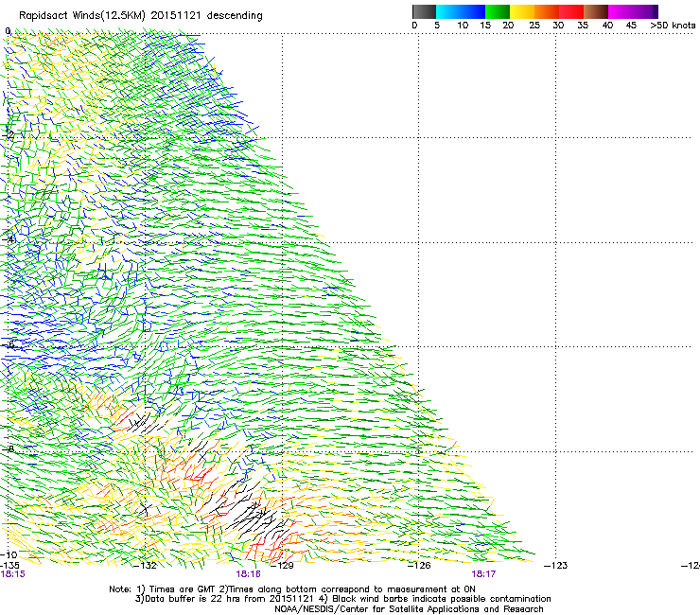
Task: Click the latitude label '-8'
Action: pyautogui.click(x=8, y=448)
